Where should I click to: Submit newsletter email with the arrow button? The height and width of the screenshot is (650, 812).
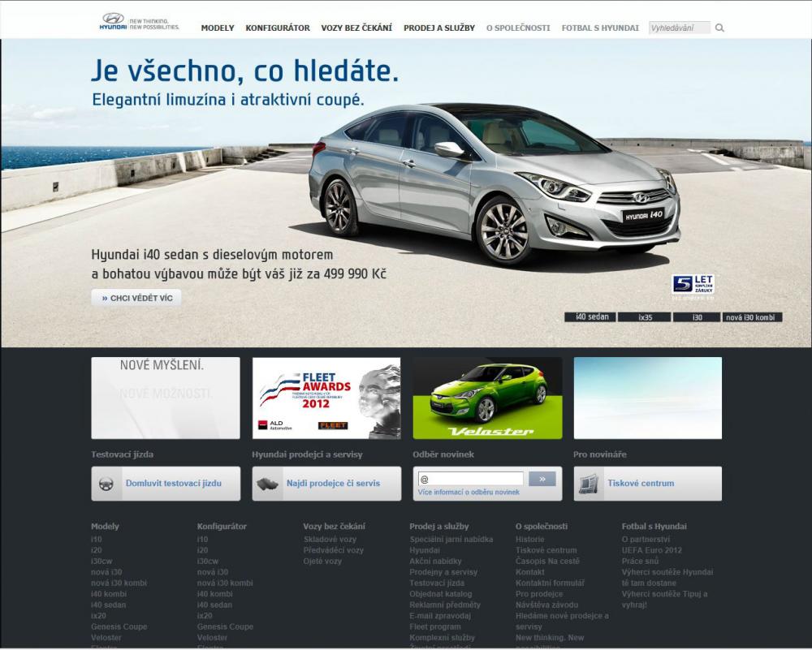(x=542, y=479)
